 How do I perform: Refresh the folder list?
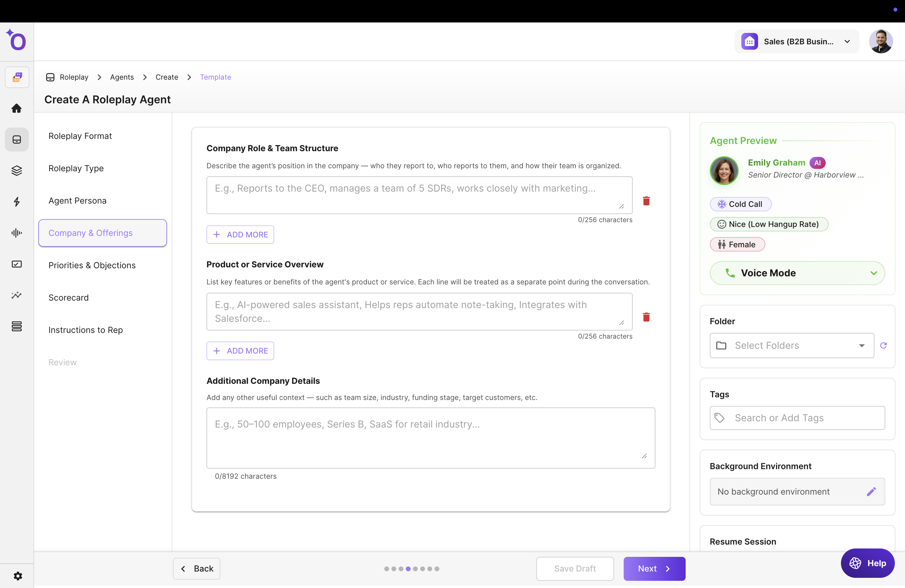click(883, 345)
